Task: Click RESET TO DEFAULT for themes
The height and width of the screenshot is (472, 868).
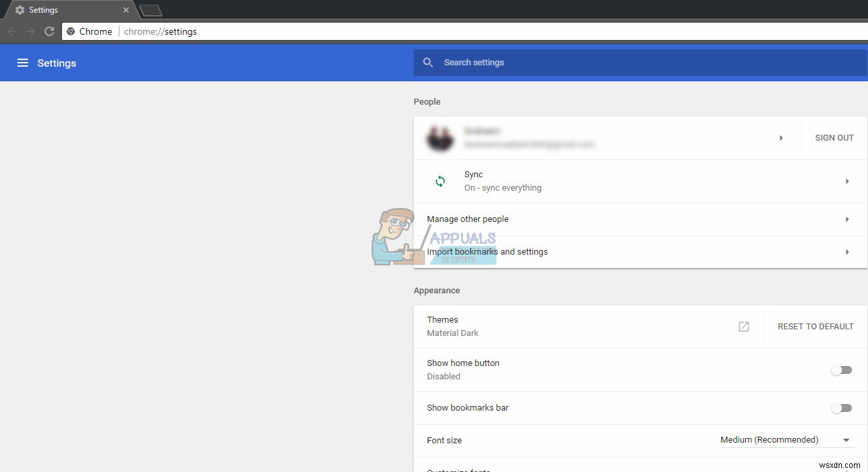Action: 815,327
